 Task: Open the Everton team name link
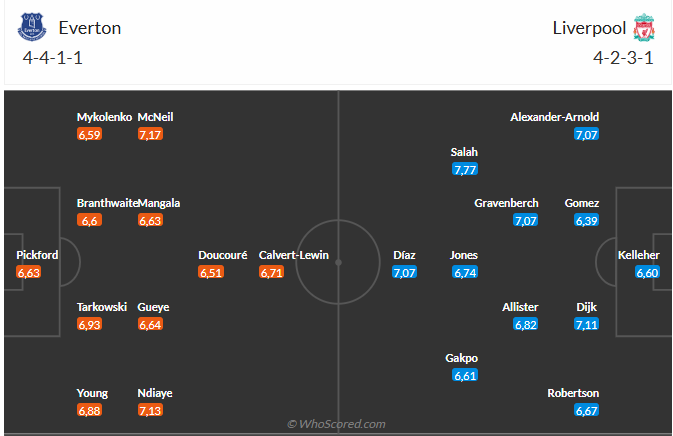click(90, 28)
